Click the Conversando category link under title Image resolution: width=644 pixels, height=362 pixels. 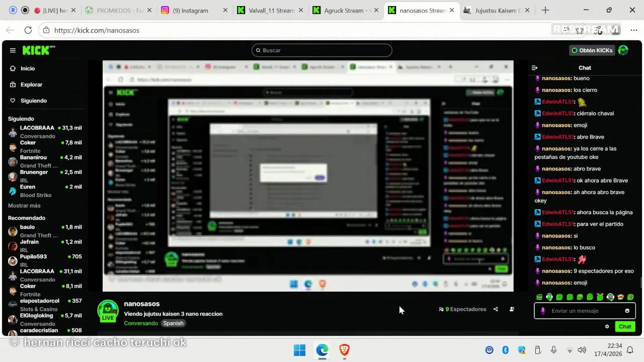coord(141,323)
